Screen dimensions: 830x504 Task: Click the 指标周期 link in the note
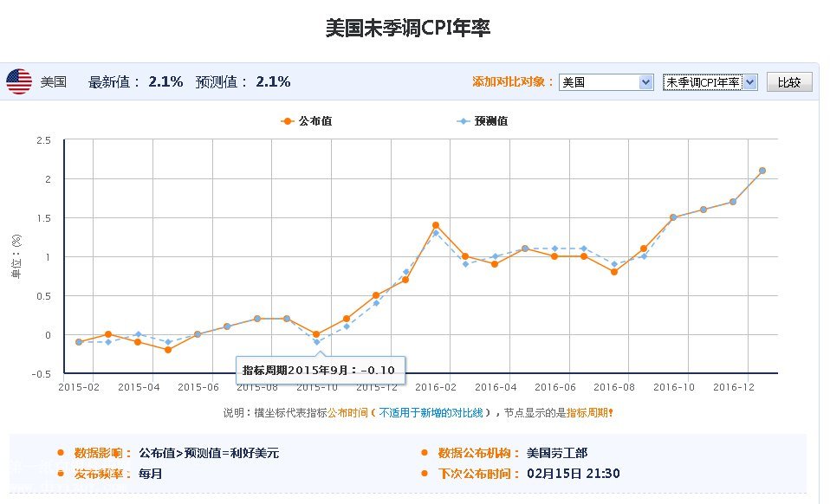[x=587, y=413]
